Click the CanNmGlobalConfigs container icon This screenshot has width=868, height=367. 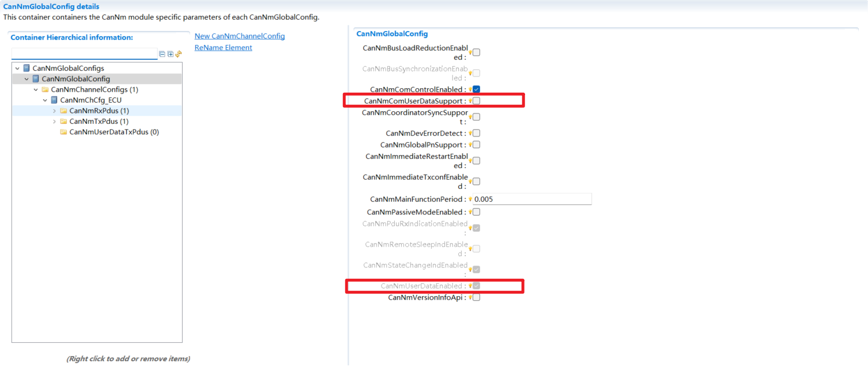27,68
